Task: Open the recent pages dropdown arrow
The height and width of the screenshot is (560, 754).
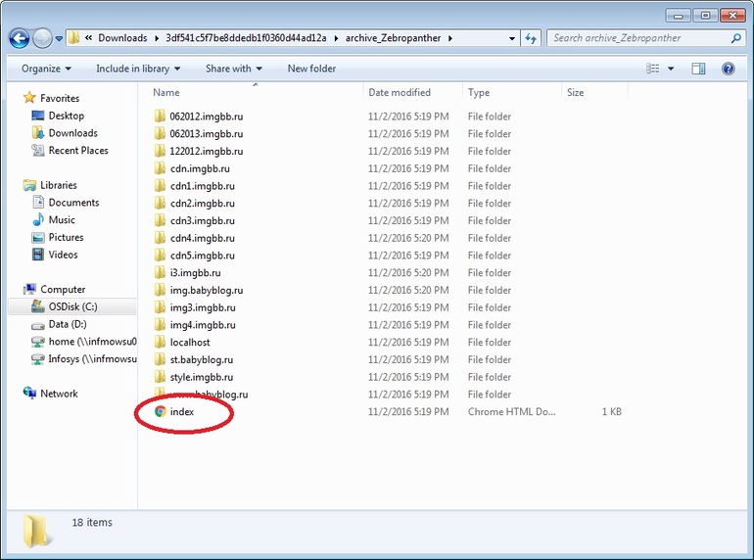Action: (59, 38)
